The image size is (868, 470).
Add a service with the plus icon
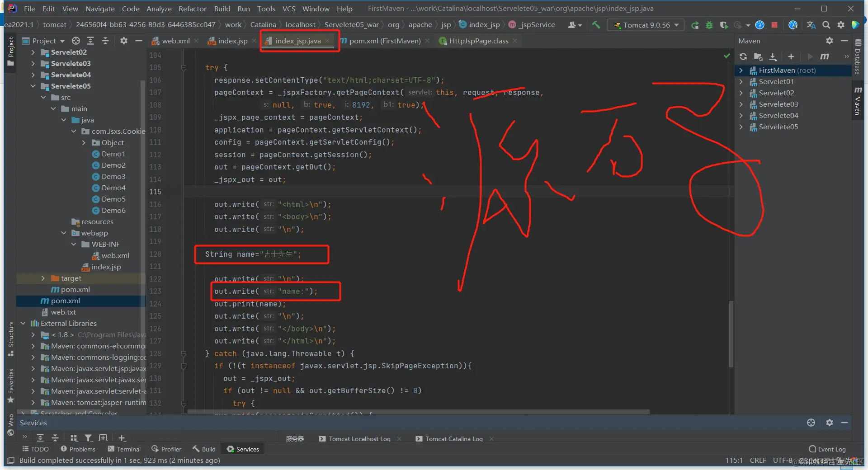point(122,437)
